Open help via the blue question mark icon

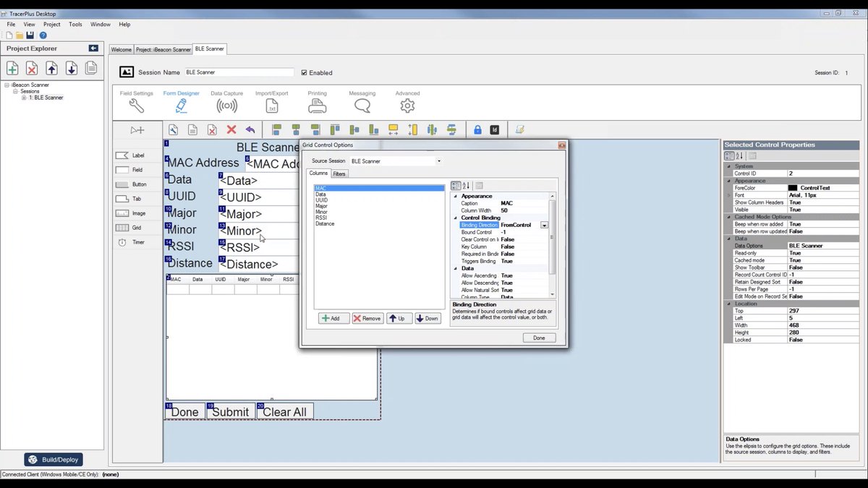click(43, 35)
